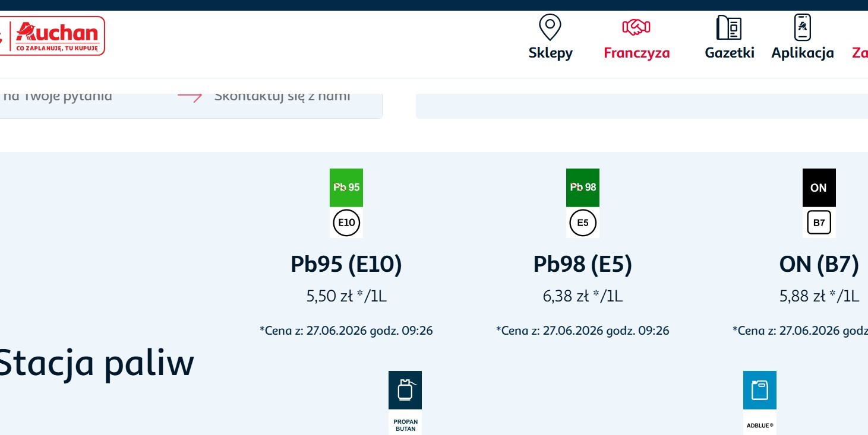Click the ON (B7) heading
This screenshot has height=435, width=868.
point(819,265)
